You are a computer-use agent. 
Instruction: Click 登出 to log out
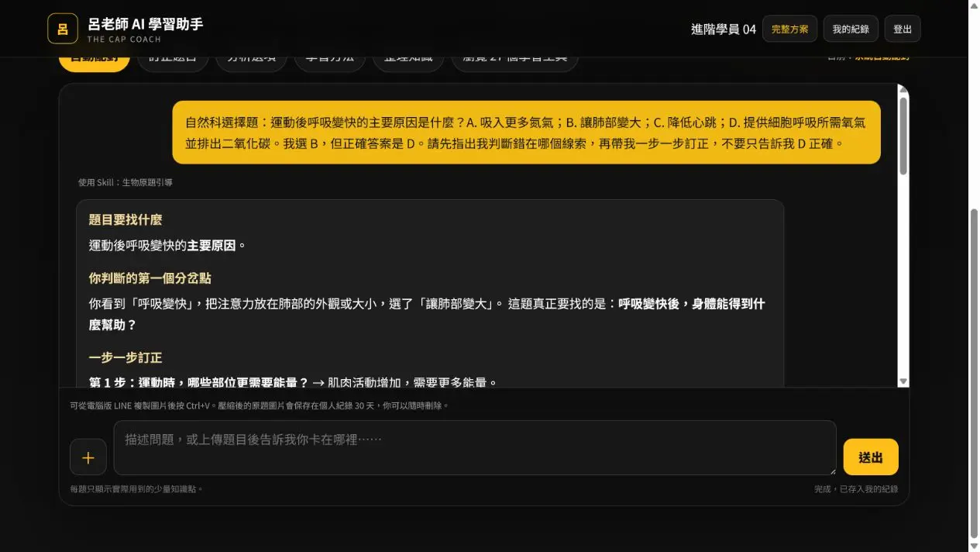(903, 29)
